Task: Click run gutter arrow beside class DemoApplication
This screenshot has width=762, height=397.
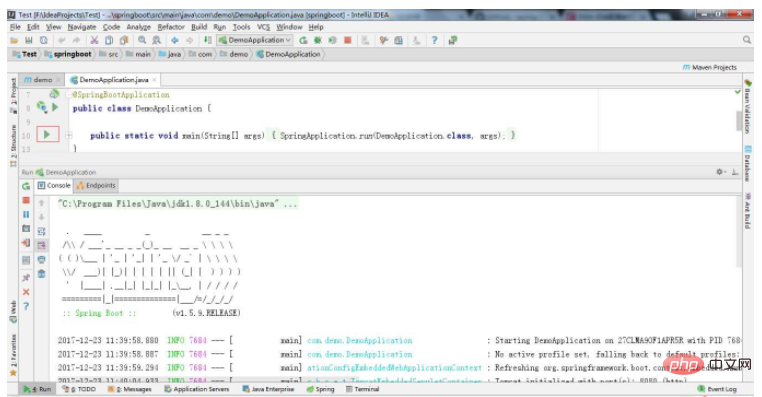Action: (x=55, y=107)
